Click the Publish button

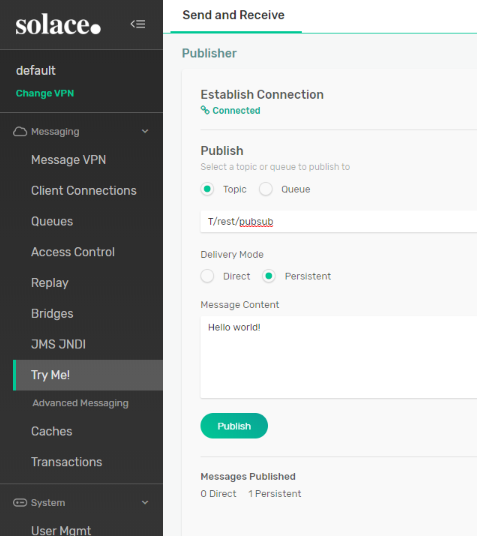tap(234, 426)
